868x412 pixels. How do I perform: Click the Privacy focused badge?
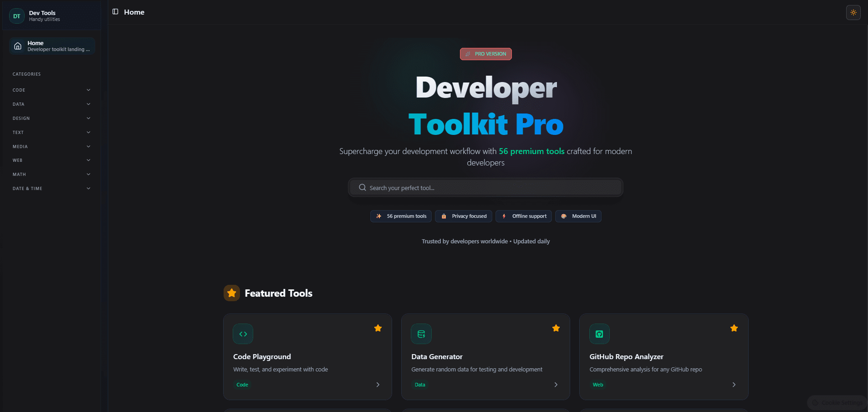pos(463,216)
